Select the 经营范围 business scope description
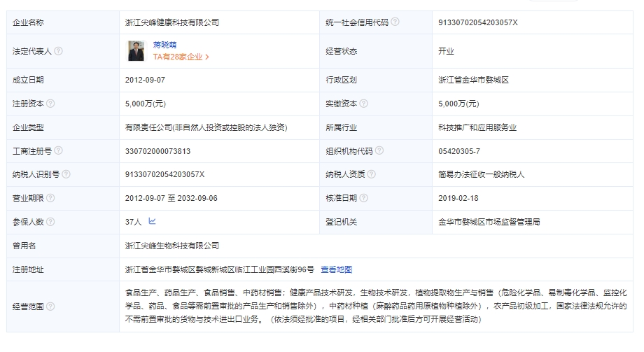This screenshot has height=352, width=644. (376, 306)
